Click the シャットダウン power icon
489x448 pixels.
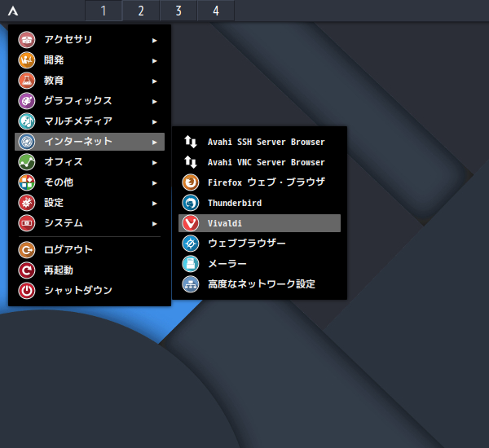coord(27,291)
